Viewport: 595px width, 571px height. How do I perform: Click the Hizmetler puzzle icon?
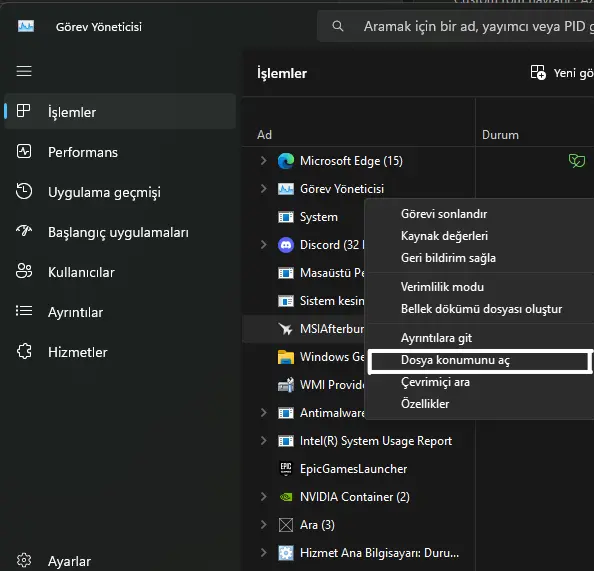coord(24,351)
